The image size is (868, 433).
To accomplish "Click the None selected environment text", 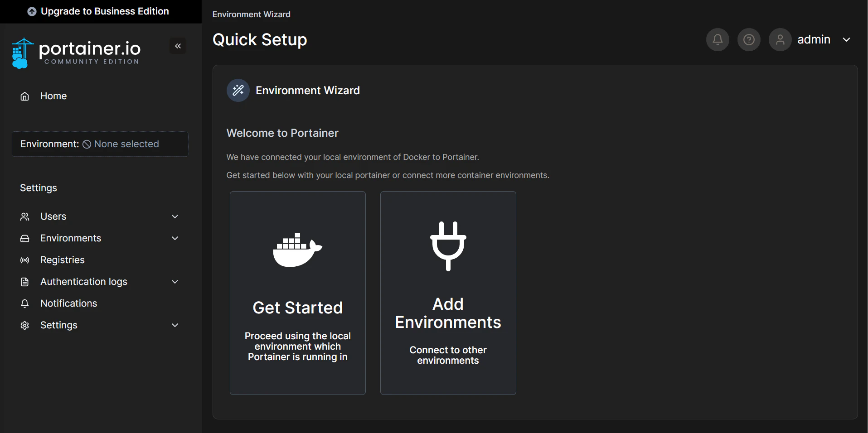I will (126, 144).
